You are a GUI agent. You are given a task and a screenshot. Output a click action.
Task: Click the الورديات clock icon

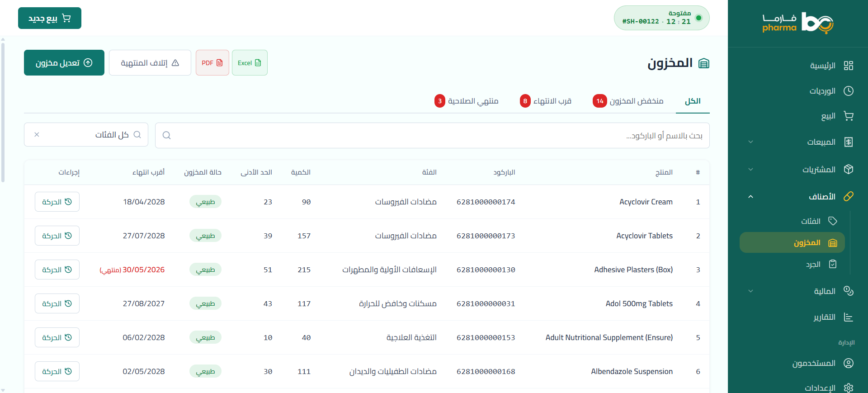[x=848, y=91]
